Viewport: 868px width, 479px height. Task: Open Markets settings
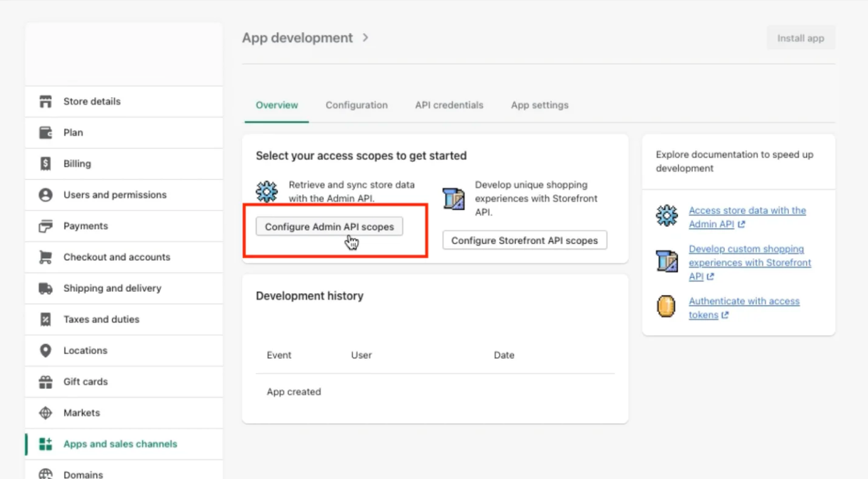point(124,413)
